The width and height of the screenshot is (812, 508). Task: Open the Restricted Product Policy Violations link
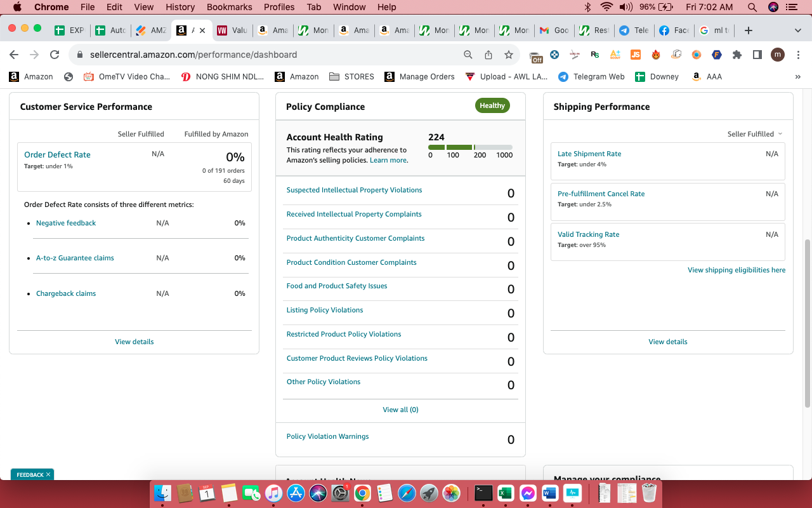click(x=344, y=335)
